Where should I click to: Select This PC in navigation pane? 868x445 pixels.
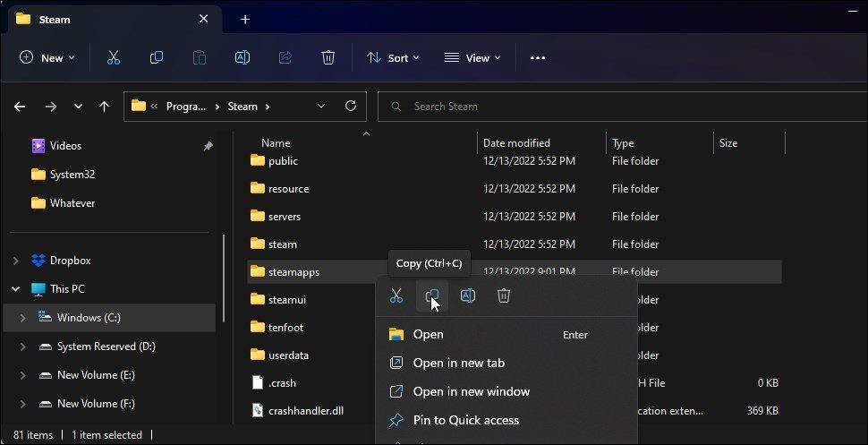point(67,288)
